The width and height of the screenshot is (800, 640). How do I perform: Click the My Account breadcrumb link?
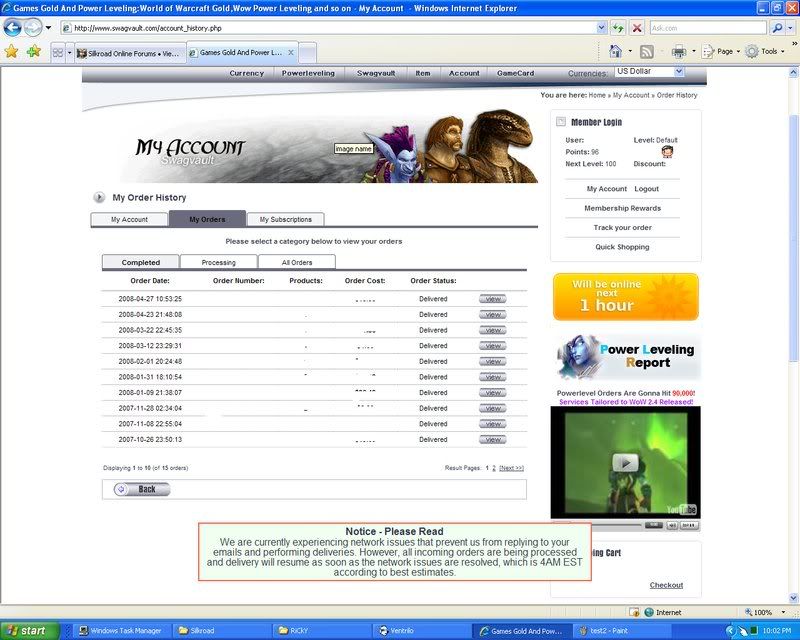click(x=631, y=95)
